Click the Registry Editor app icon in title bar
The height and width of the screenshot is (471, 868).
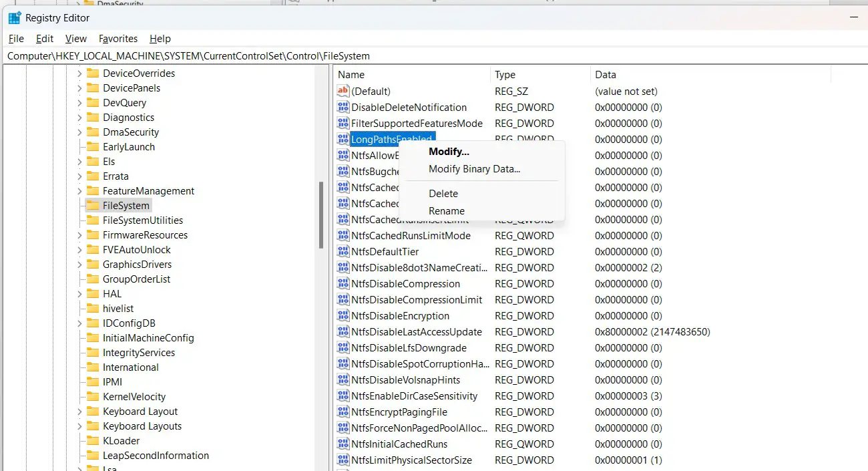15,18
